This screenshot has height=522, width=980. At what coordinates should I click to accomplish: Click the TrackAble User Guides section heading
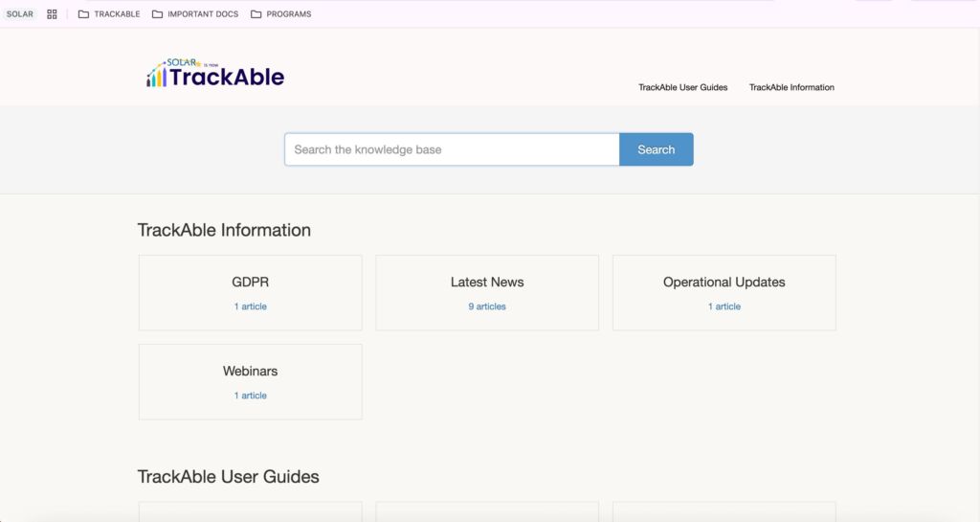pyautogui.click(x=228, y=476)
